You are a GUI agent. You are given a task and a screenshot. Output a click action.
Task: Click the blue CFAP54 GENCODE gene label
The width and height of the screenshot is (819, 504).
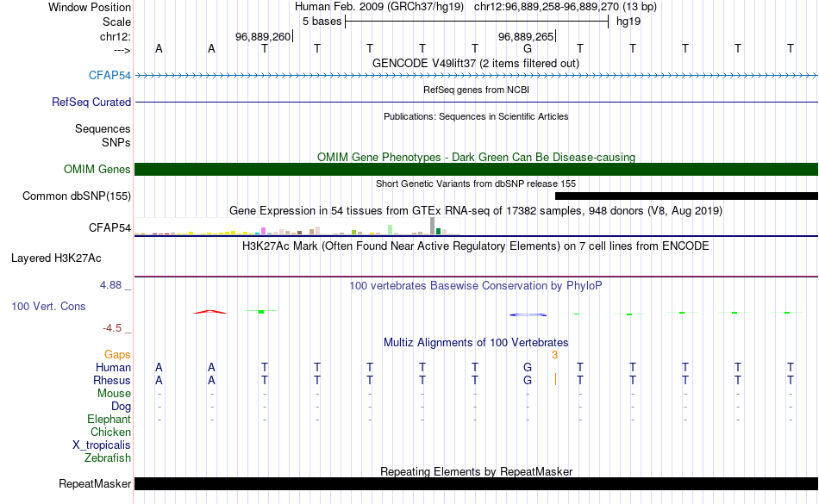point(109,75)
